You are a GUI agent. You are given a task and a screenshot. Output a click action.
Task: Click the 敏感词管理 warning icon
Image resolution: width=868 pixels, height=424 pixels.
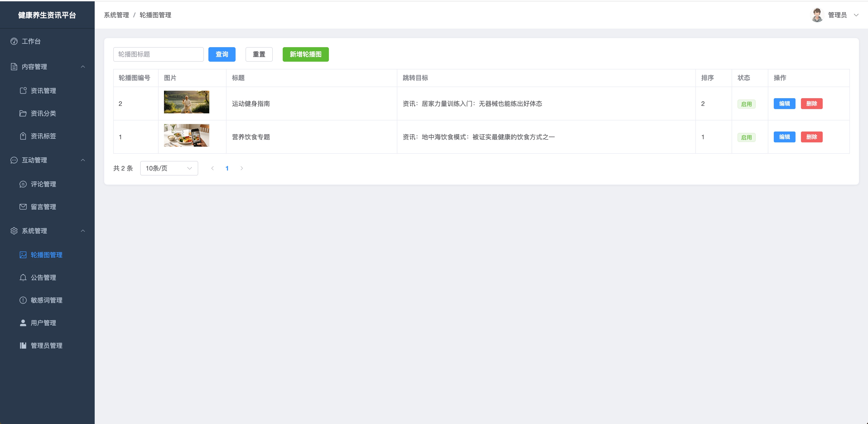pos(23,300)
